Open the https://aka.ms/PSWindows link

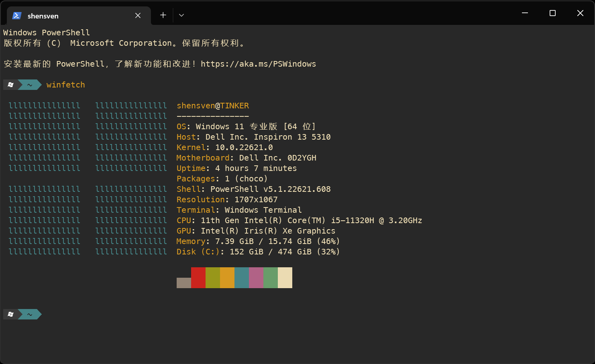(258, 64)
